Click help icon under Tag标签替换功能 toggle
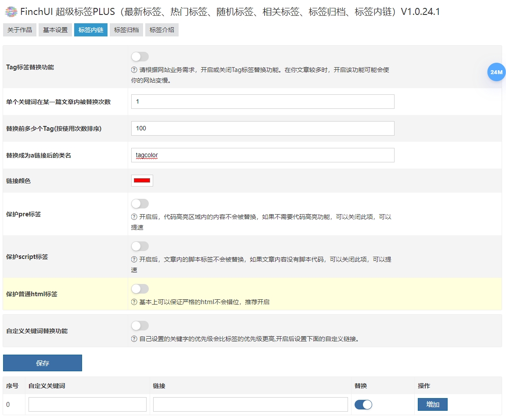506x420 pixels. [x=134, y=70]
